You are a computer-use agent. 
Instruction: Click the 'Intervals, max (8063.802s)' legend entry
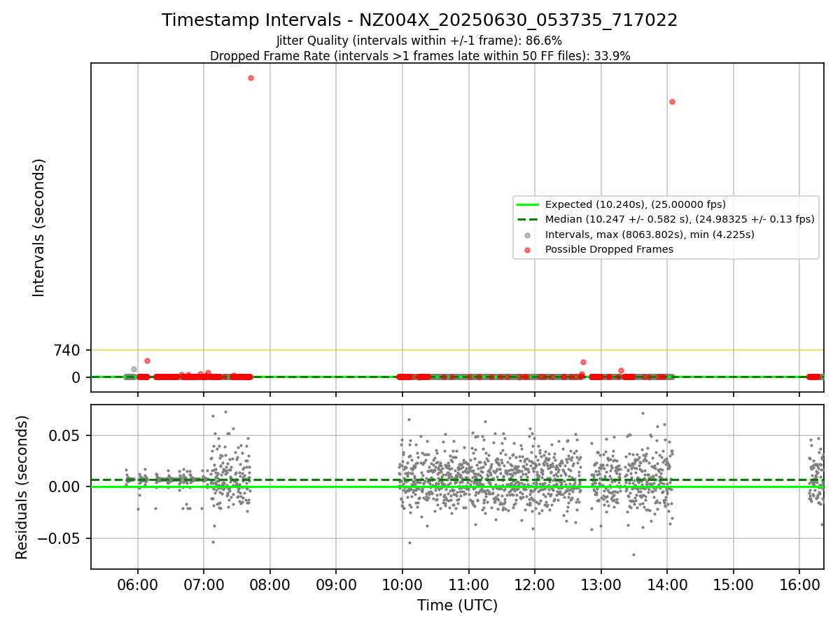coord(650,234)
